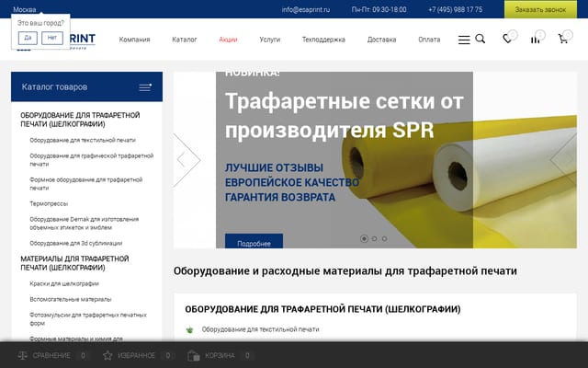
Task: Open Доставка menu item
Action: pyautogui.click(x=381, y=40)
